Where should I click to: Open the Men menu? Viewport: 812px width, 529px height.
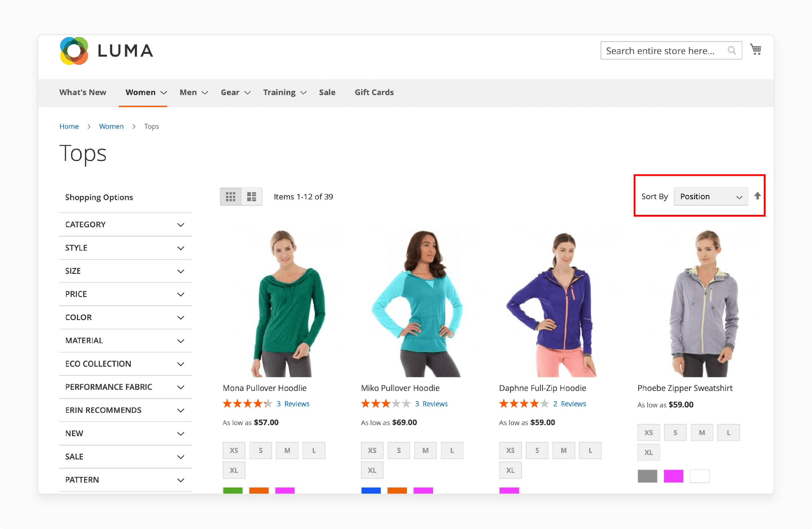194,92
